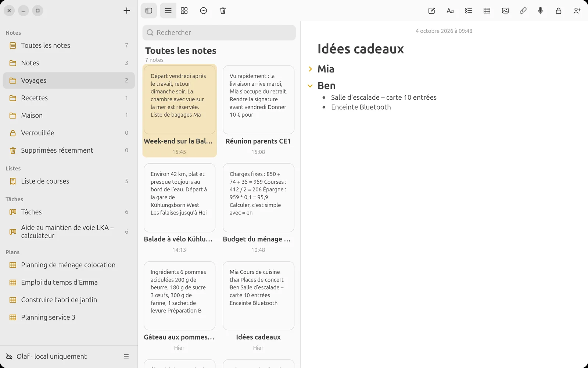Share note with add-person icon
This screenshot has width=588, height=368.
[x=577, y=11]
